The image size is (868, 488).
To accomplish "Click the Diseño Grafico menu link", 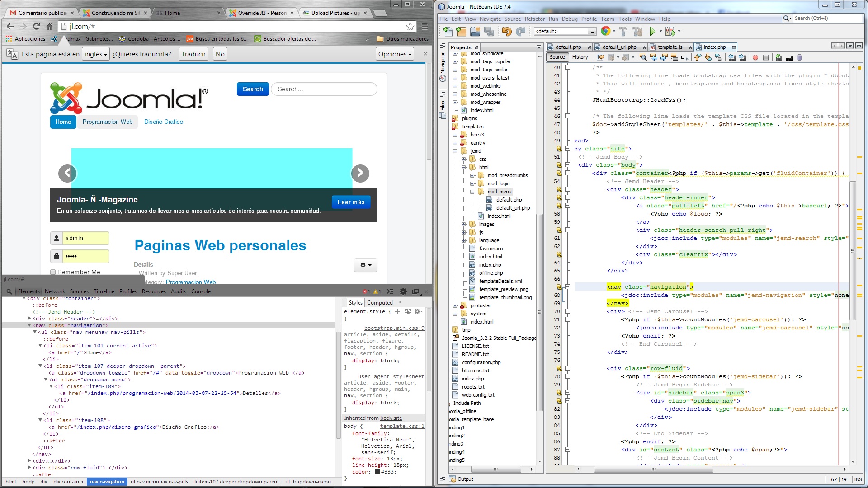I will [164, 122].
